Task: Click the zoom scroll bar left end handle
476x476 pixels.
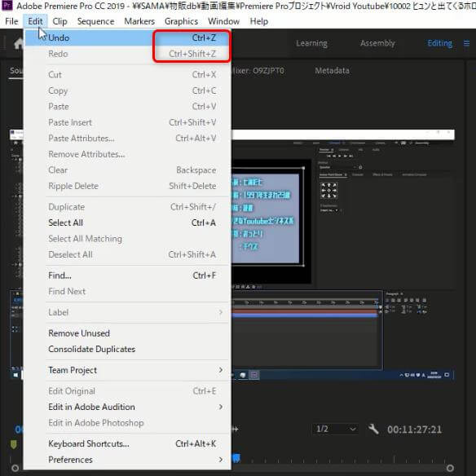Action: click(15, 468)
